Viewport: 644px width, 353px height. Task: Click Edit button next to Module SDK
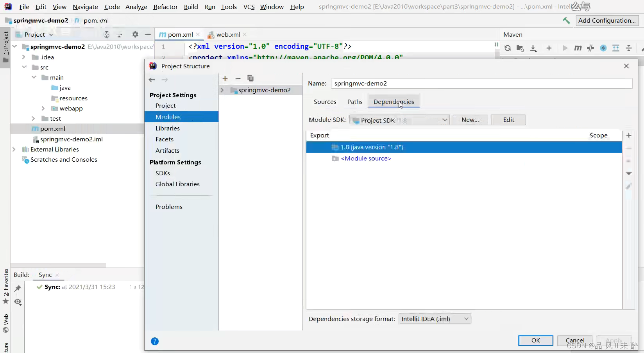pos(508,120)
